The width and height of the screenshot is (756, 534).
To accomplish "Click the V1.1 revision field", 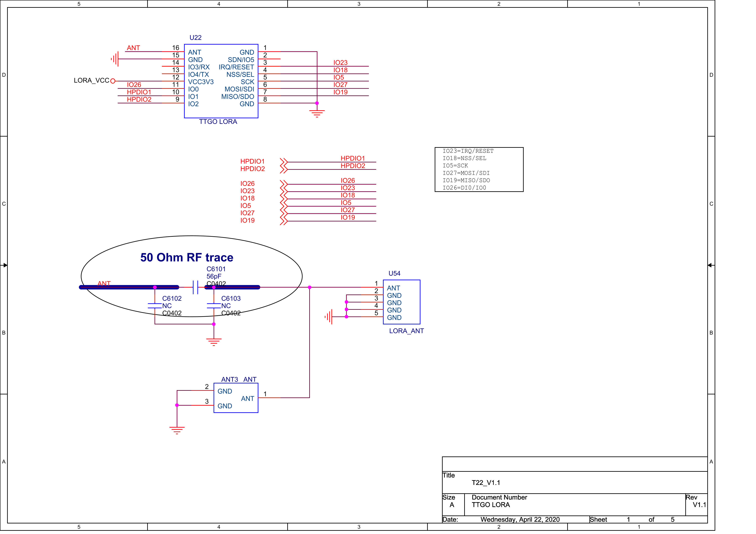I will [x=699, y=505].
